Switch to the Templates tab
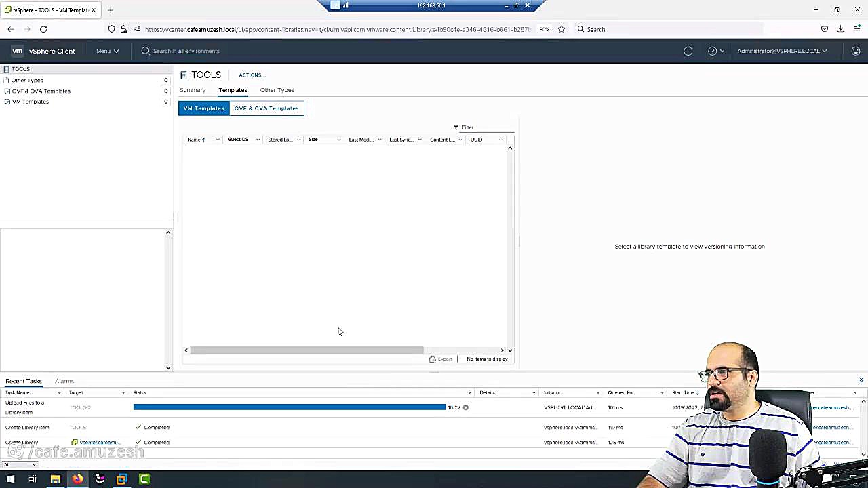This screenshot has width=868, height=488. pyautogui.click(x=233, y=90)
